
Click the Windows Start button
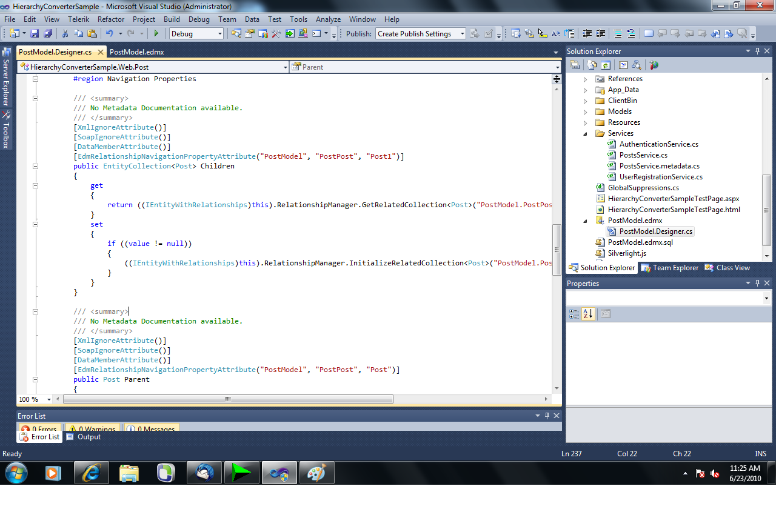16,473
